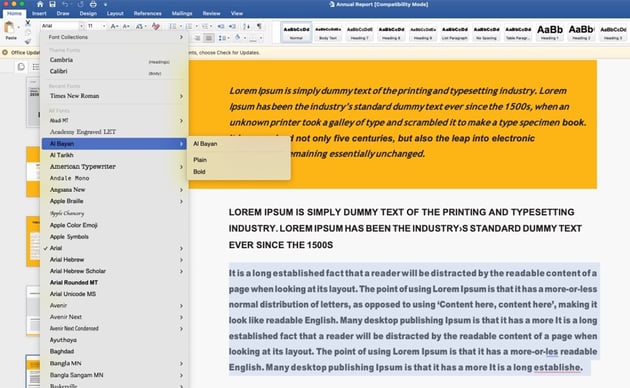Open quick access toolbar customize arrow
This screenshot has width=630, height=388.
point(105,4)
